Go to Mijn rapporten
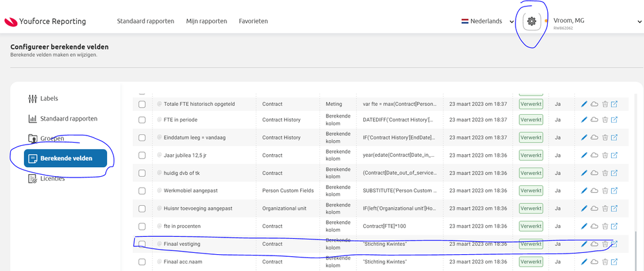The width and height of the screenshot is (644, 271). coord(206,21)
